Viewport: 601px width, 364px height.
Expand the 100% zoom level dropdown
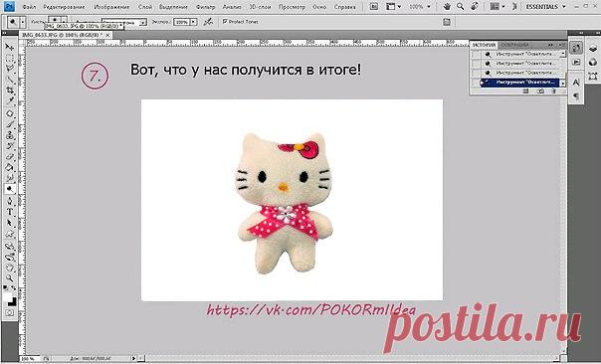tap(420, 7)
